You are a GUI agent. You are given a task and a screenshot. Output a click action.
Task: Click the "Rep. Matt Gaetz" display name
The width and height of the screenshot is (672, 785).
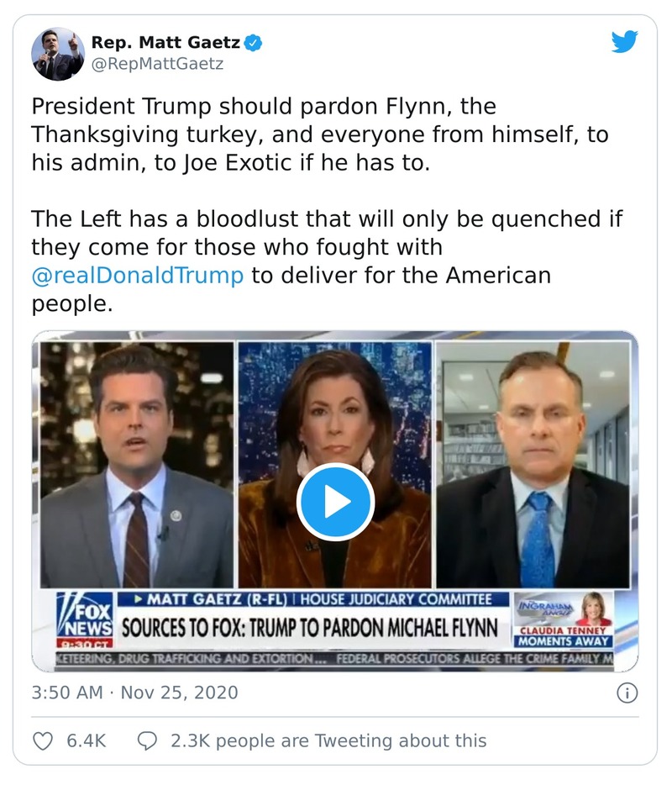click(165, 42)
